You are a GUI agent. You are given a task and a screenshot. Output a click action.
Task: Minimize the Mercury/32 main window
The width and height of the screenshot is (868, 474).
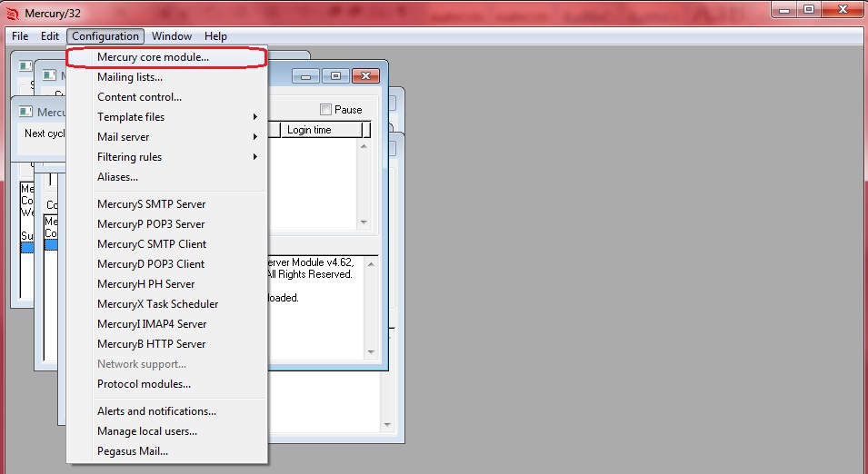click(783, 10)
